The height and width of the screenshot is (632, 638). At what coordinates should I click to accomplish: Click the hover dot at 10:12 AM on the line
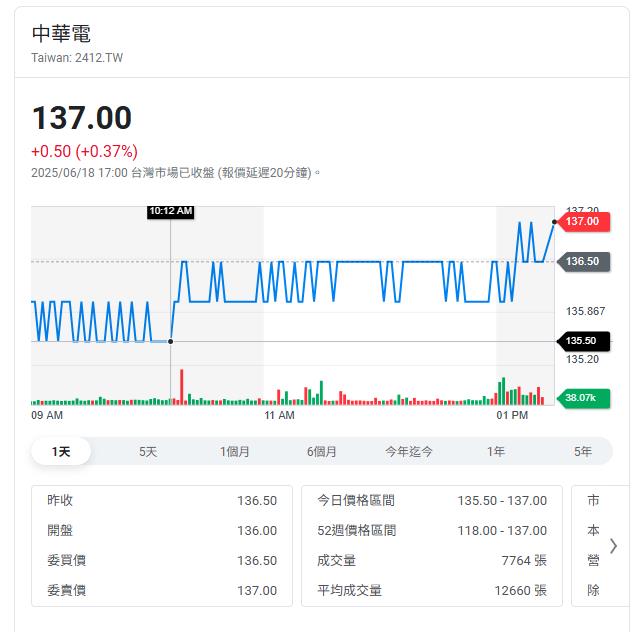coord(170,341)
